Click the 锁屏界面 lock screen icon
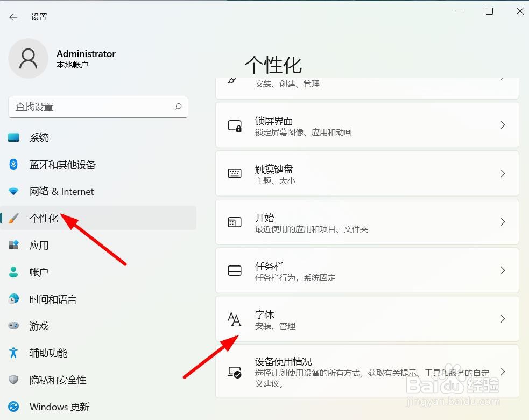The height and width of the screenshot is (420, 529). (235, 125)
